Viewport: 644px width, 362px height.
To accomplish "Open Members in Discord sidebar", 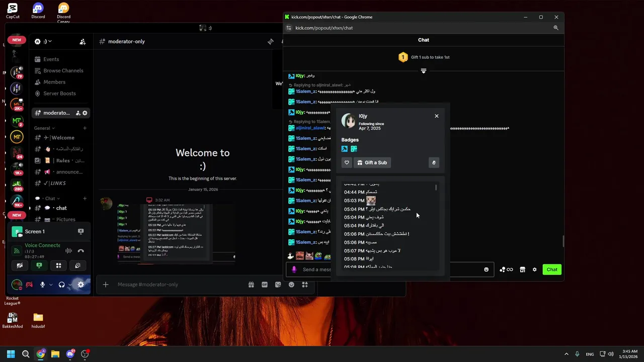I will point(61,82).
